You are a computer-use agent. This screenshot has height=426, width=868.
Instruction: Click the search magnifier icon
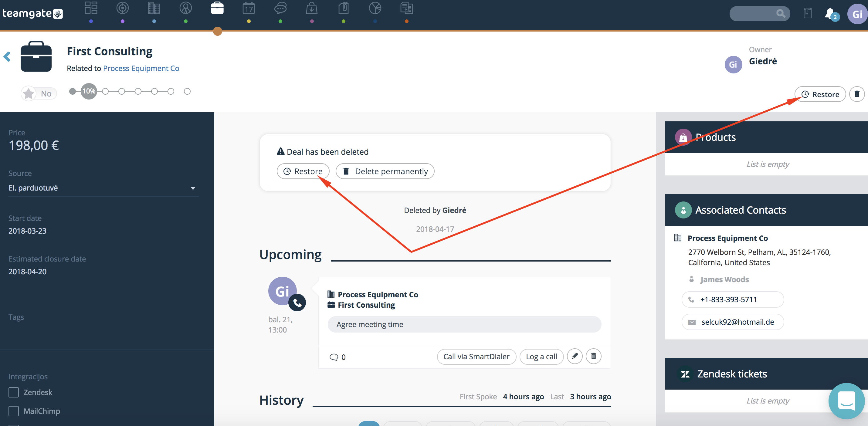pyautogui.click(x=780, y=13)
